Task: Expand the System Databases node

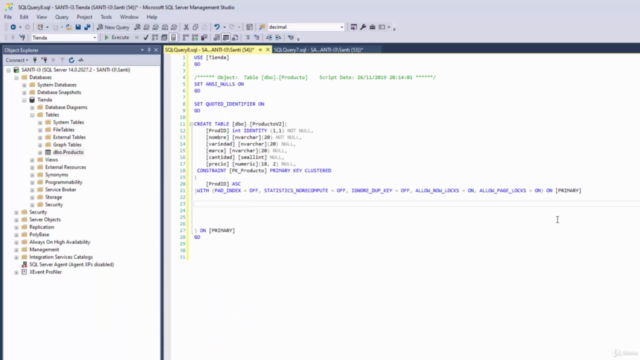Action: (24, 85)
